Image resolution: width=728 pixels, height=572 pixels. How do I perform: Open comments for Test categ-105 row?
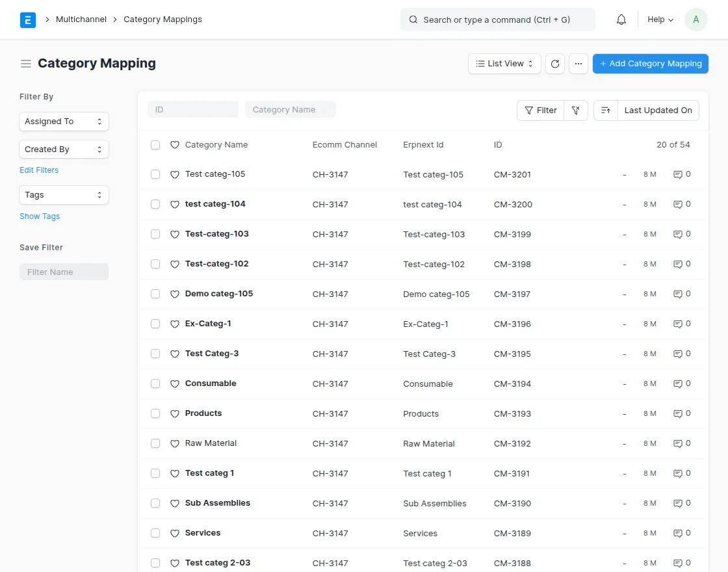coord(682,174)
